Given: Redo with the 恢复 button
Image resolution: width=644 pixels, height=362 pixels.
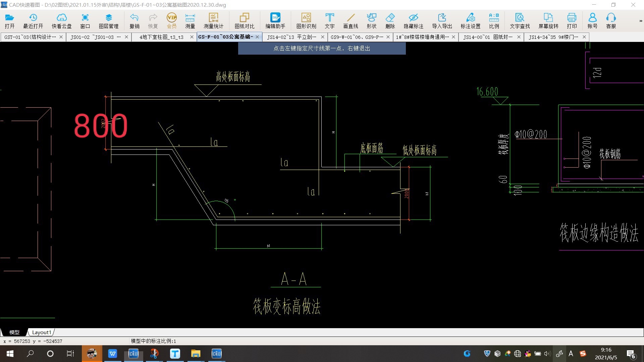Looking at the screenshot, I should [153, 21].
